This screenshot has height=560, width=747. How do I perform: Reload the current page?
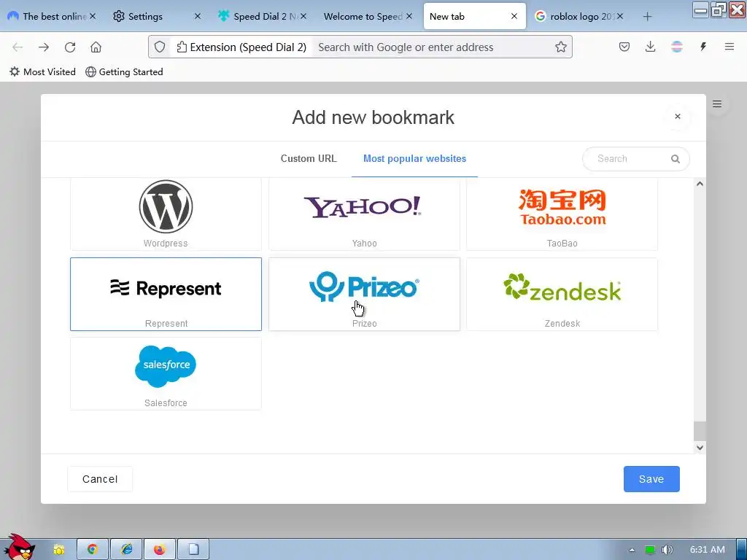coord(70,47)
